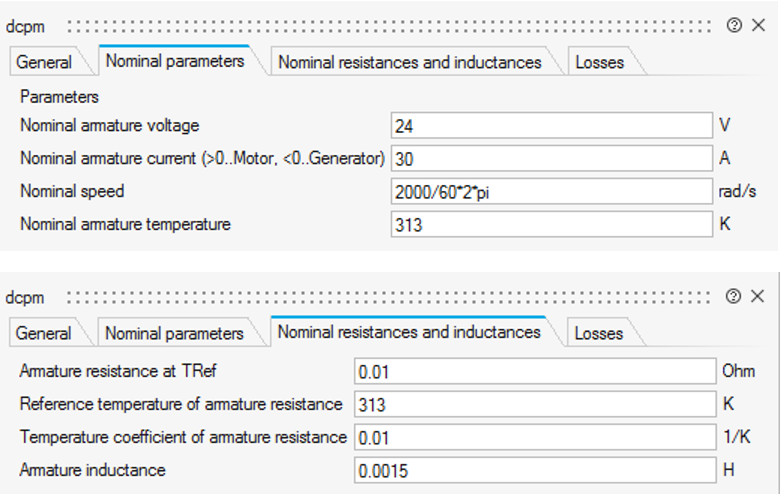The image size is (784, 498).
Task: Switch to Losses tab in the upper panel
Action: (x=599, y=62)
